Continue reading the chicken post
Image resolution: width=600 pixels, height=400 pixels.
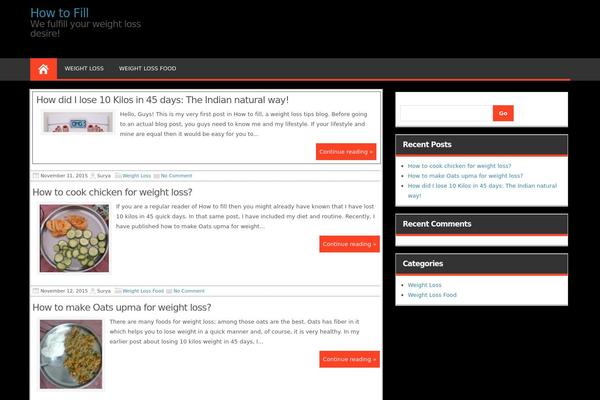(x=349, y=244)
